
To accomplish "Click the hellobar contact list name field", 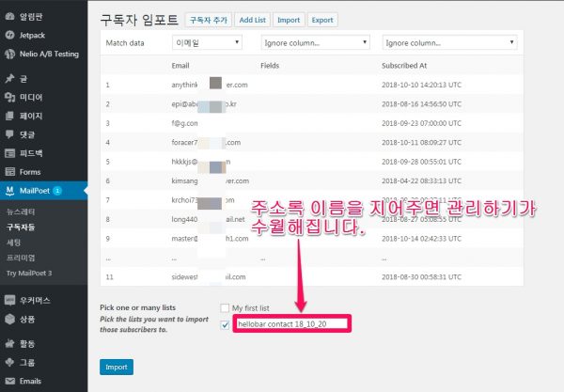I will (x=292, y=323).
